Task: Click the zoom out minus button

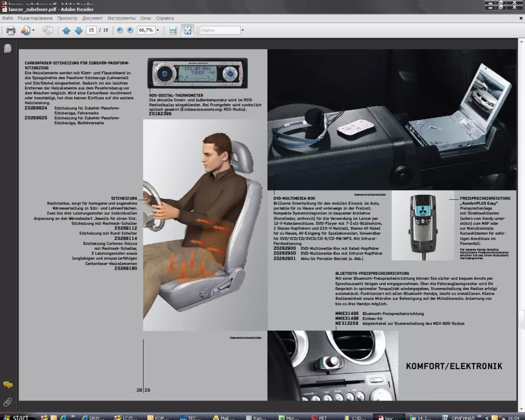Action: [120, 30]
